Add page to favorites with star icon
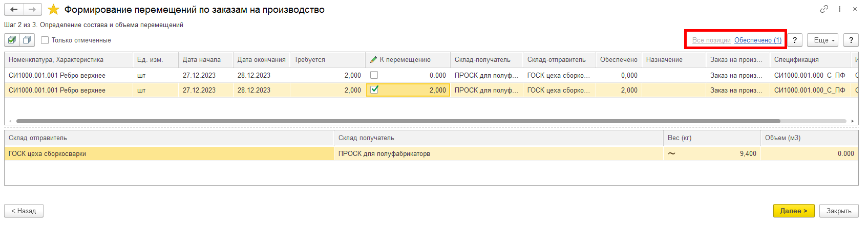This screenshot has height=226, width=868. tap(53, 10)
